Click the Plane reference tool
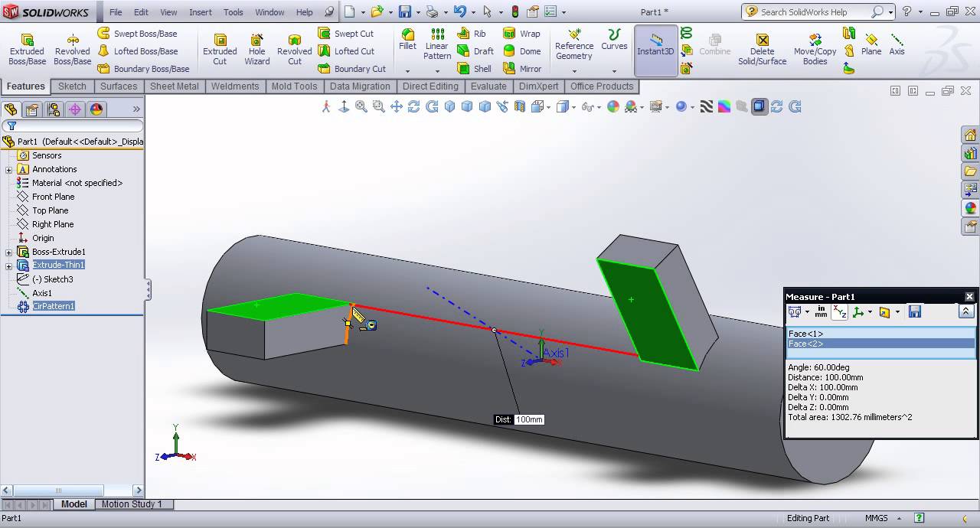 [x=871, y=44]
